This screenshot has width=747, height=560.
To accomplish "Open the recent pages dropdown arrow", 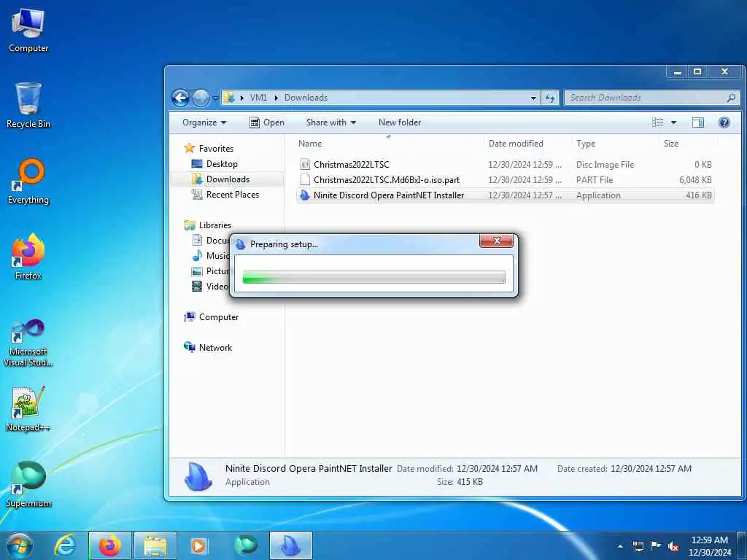I will 215,98.
